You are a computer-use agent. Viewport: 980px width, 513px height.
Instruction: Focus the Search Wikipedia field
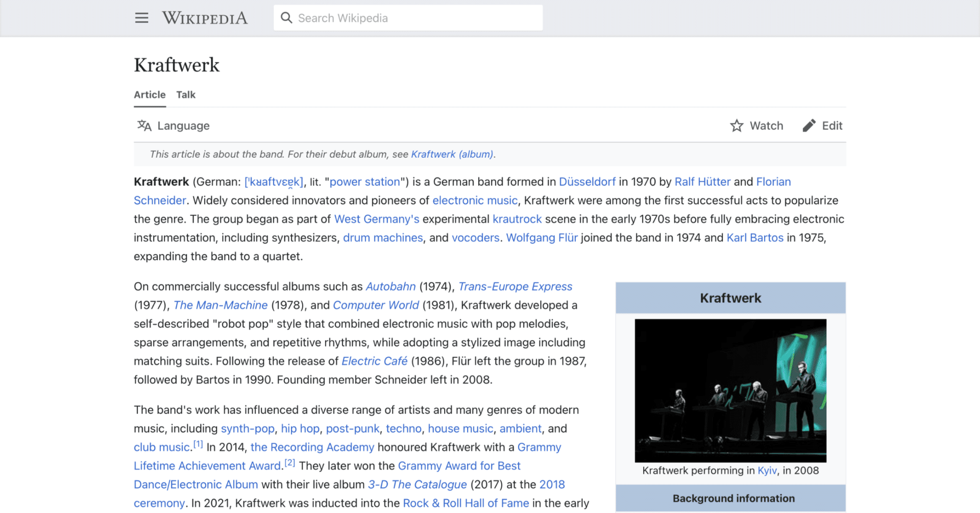(408, 18)
